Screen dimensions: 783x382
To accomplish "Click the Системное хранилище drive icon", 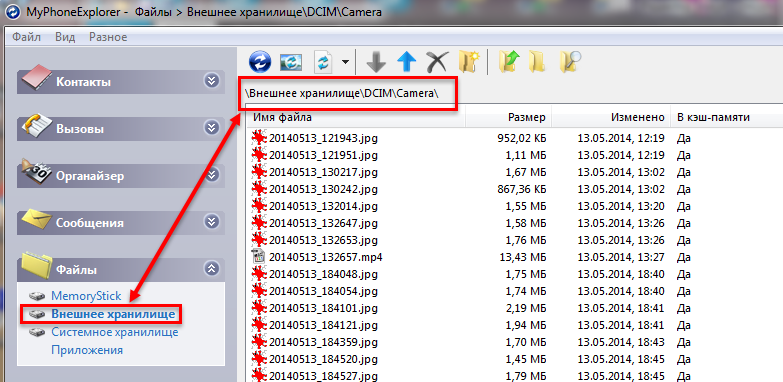I will point(37,332).
